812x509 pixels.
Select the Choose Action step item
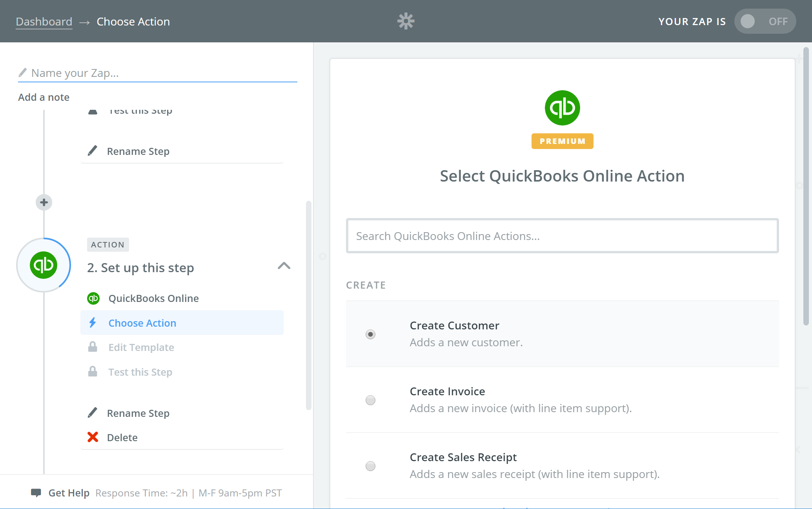click(182, 323)
